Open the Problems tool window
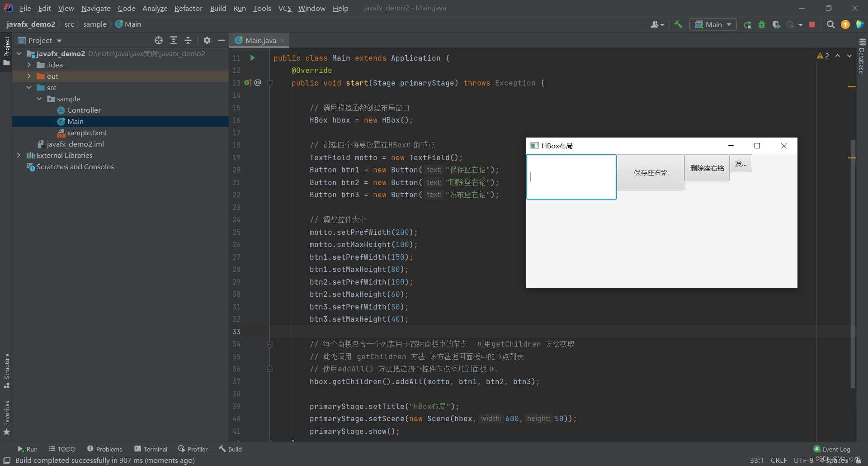 (104, 449)
